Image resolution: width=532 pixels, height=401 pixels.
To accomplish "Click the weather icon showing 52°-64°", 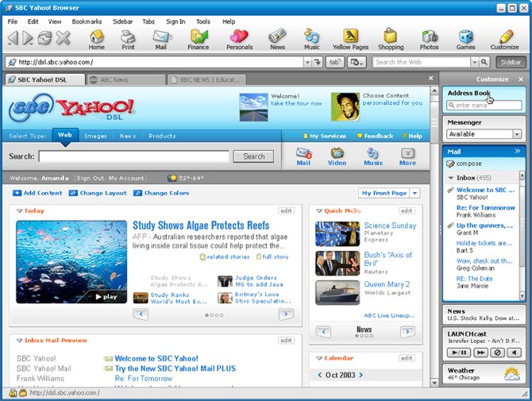I will click(x=172, y=178).
